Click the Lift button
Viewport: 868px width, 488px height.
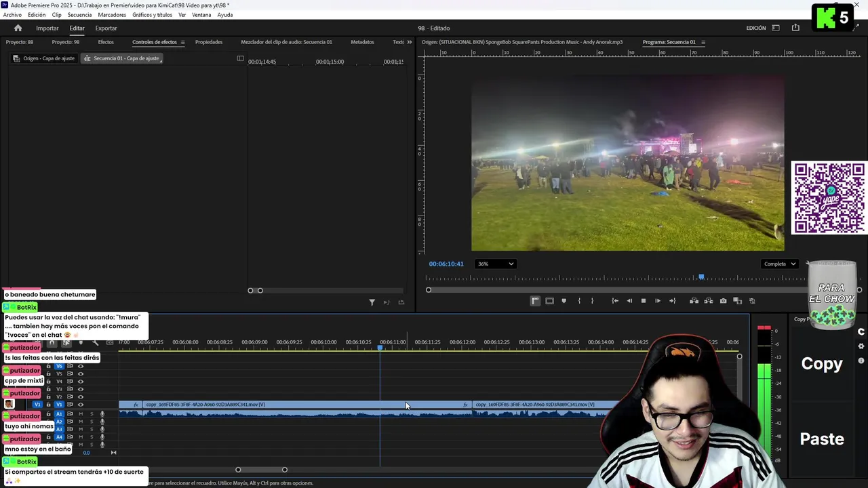click(x=694, y=301)
